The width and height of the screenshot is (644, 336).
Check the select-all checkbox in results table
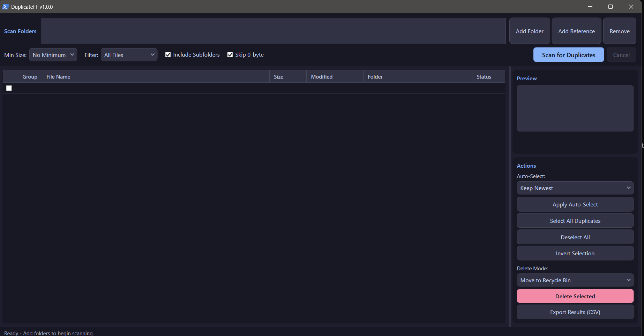[x=9, y=88]
